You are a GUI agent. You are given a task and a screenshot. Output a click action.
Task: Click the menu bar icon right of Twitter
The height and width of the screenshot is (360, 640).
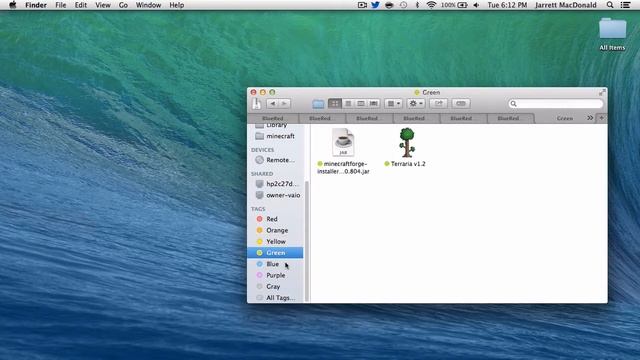click(x=389, y=5)
